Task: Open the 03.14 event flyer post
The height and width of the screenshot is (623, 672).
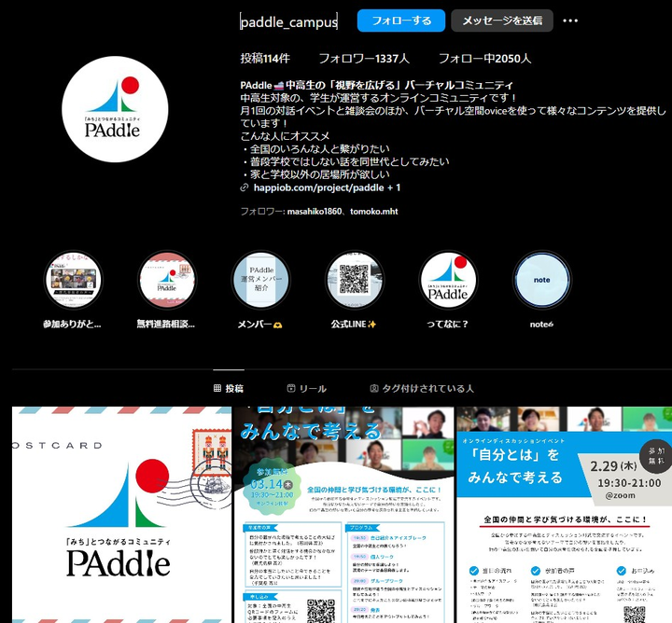Action: [x=343, y=515]
